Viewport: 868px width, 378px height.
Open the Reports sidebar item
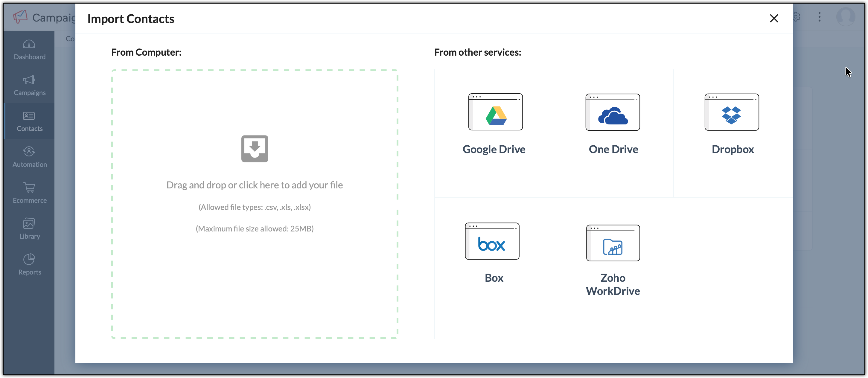click(29, 265)
